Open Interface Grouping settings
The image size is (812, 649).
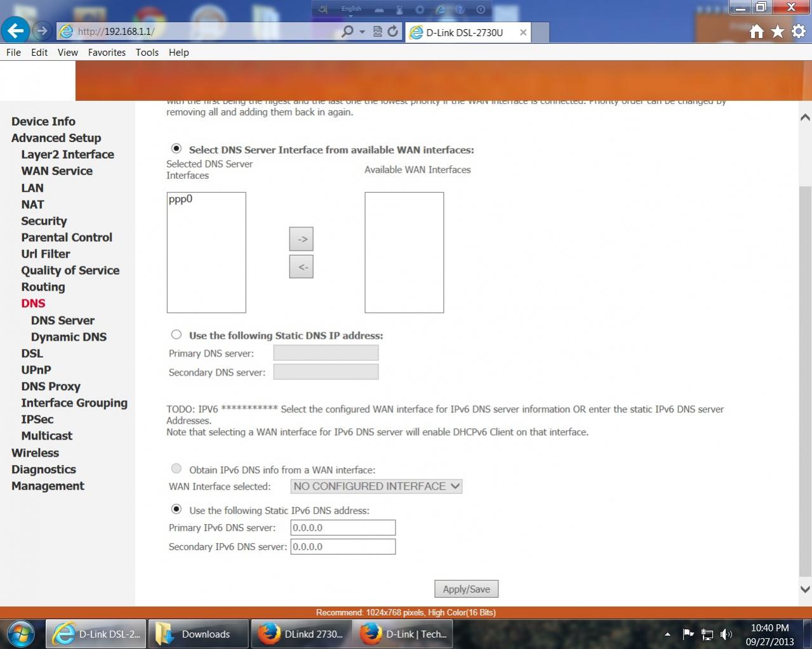(74, 403)
